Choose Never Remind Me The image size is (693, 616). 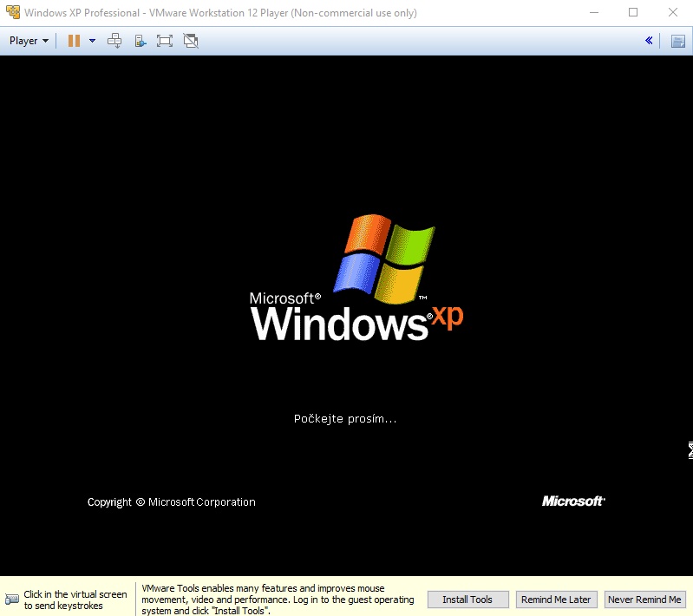click(x=644, y=600)
